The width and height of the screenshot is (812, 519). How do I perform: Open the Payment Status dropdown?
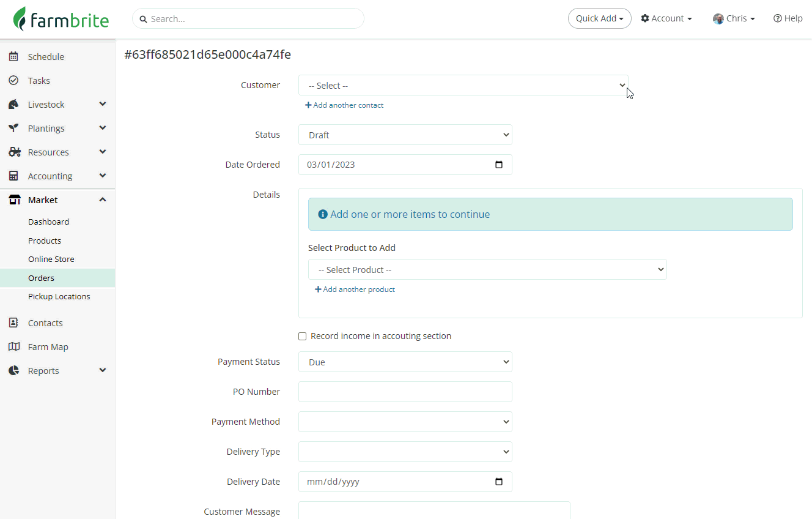[x=405, y=362]
